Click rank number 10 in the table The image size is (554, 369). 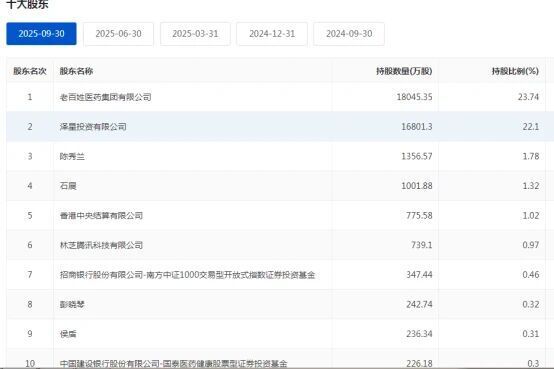point(30,363)
